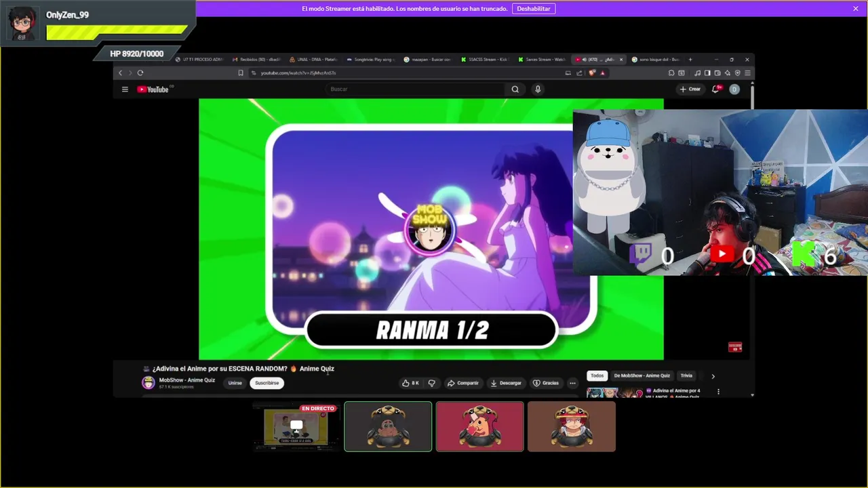This screenshot has height=488, width=868.
Task: Click the share icon in the address bar
Action: coord(579,73)
